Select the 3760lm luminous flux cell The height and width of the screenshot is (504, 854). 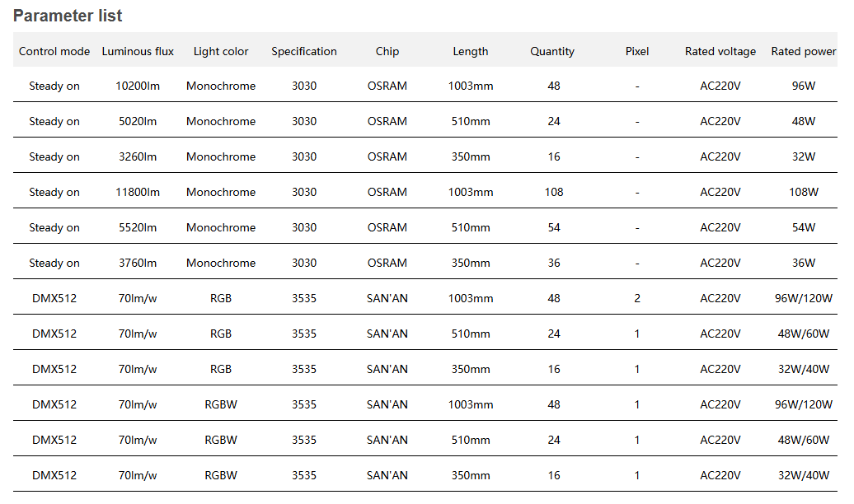(138, 263)
